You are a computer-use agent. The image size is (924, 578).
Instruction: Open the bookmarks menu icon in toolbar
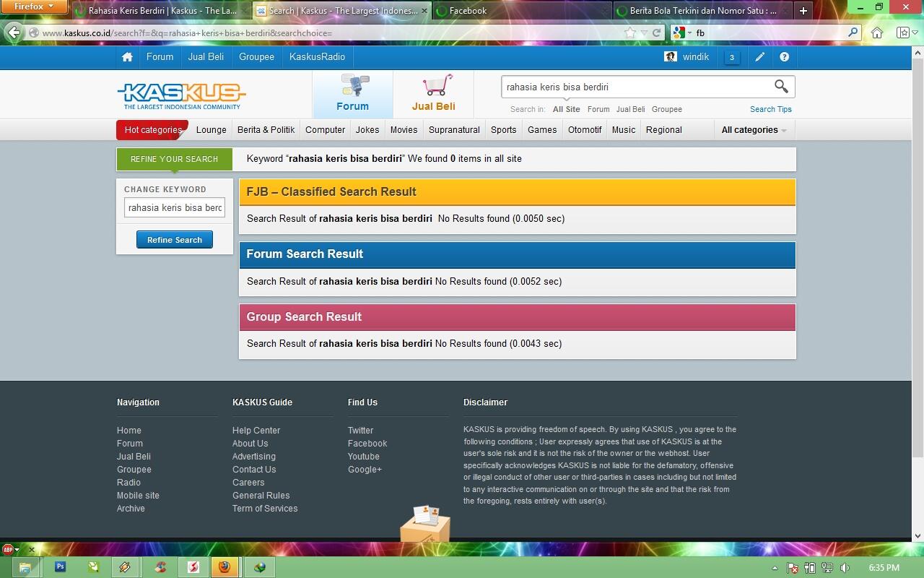903,33
